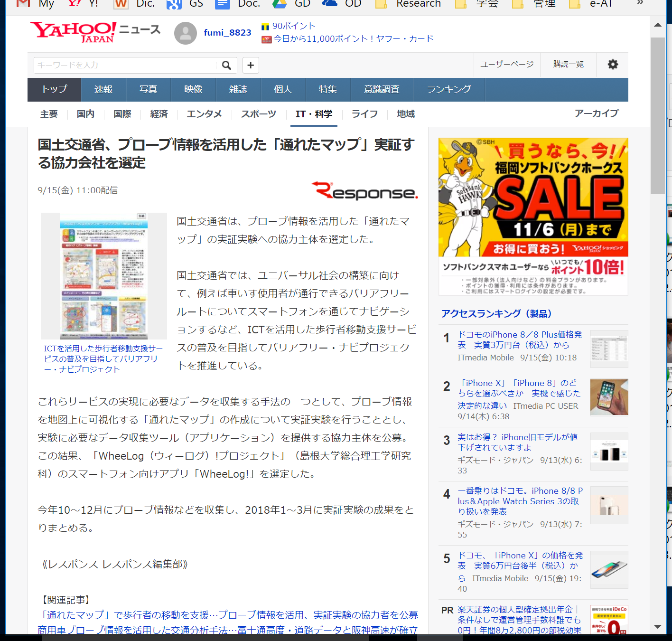Viewport: 672px width, 641px height.
Task: Click the Yahoo! JAPAN News logo
Action: tap(95, 32)
